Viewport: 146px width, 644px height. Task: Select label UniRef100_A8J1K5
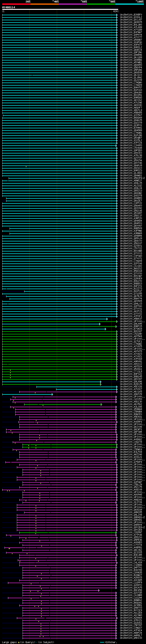[131, 392]
